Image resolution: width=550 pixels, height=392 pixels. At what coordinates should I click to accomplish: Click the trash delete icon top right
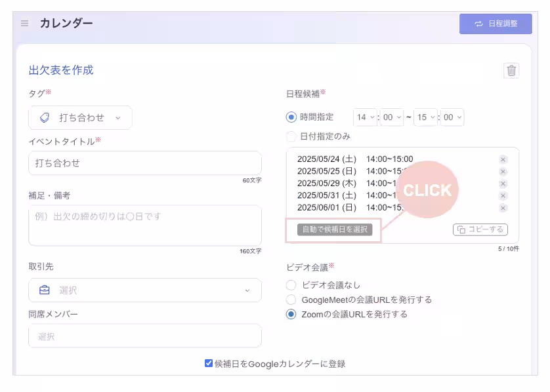511,71
